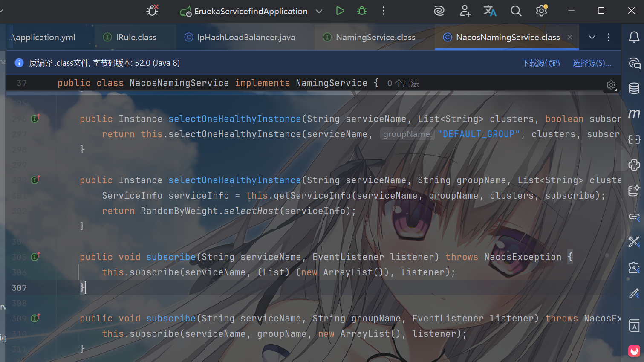Open editor tab options three-dot menu
This screenshot has height=362, width=644.
click(609, 37)
